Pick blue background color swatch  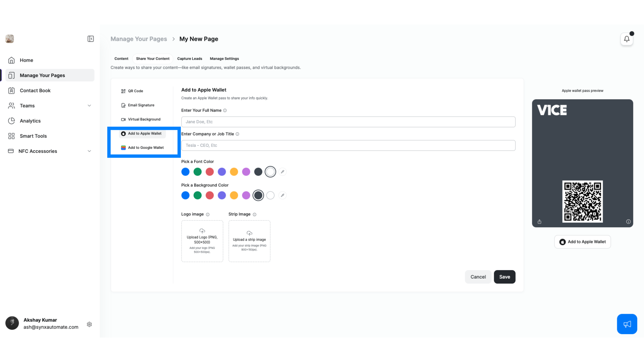185,195
